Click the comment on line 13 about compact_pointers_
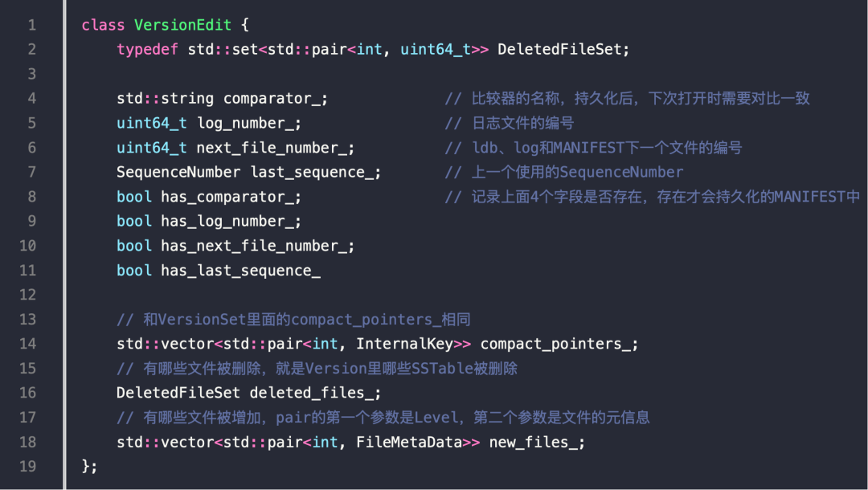 pos(293,320)
